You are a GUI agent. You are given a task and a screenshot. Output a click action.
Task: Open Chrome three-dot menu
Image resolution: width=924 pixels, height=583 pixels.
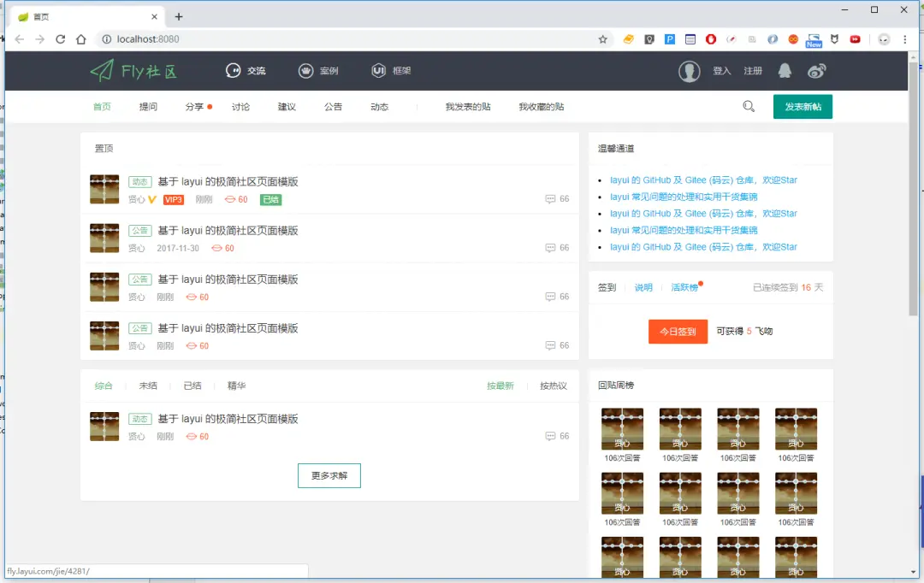coord(904,39)
